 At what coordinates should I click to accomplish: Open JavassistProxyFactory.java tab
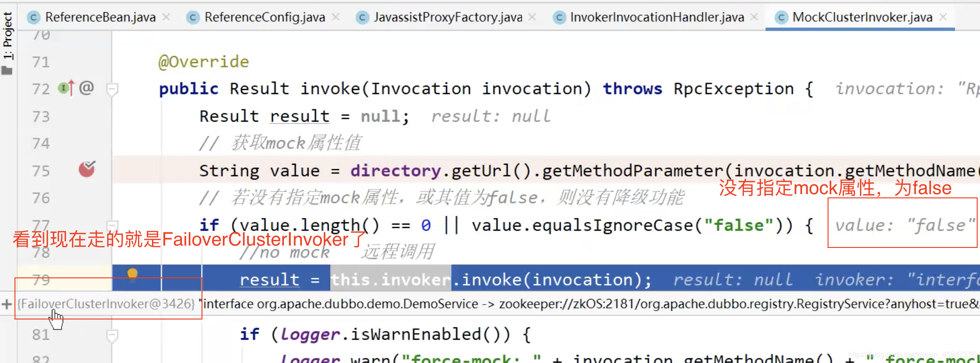pyautogui.click(x=447, y=17)
